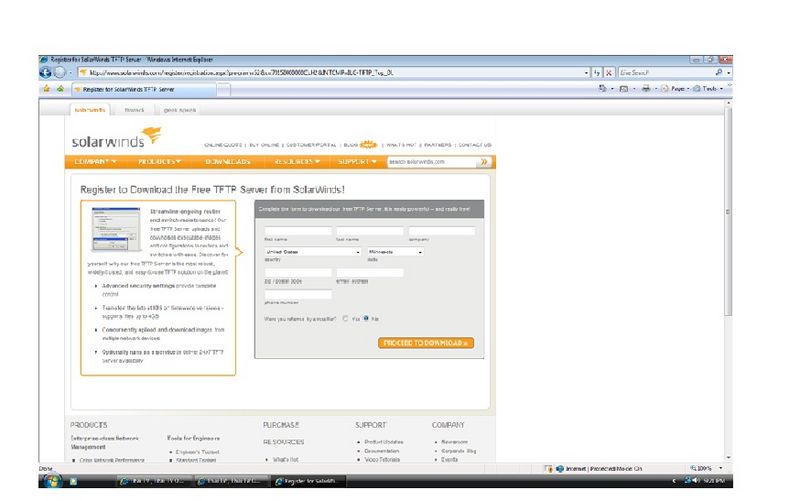Switch to the solarwinds site tab
Screen dimensions: 800x501
tap(89, 110)
